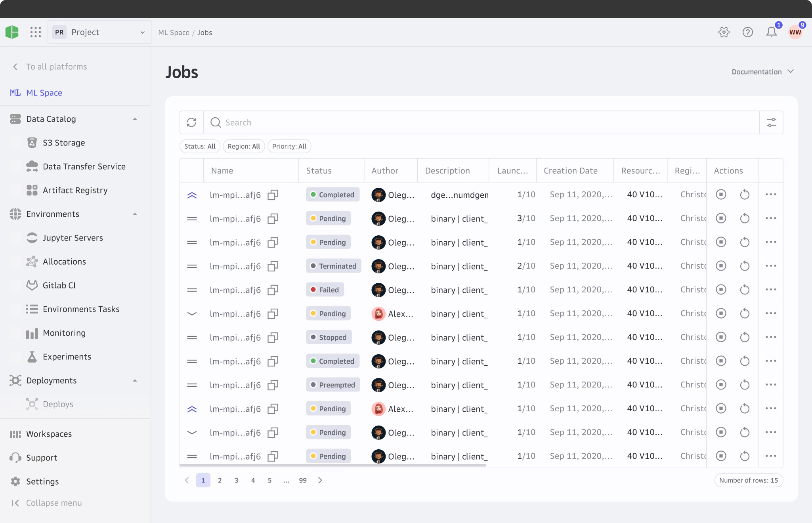812x523 pixels.
Task: Expand the Documentation dropdown
Action: coord(763,72)
